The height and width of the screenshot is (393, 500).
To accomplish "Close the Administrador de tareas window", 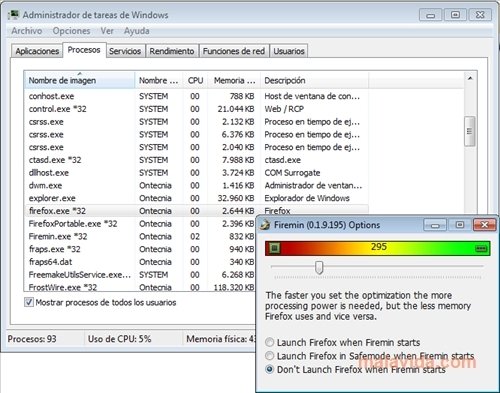I will (x=480, y=15).
